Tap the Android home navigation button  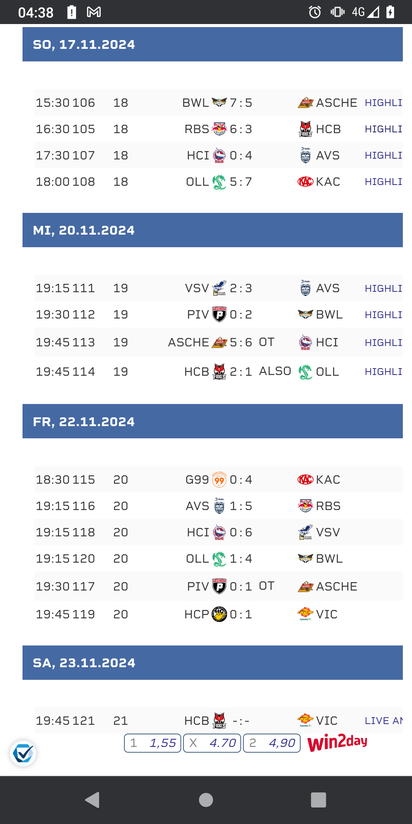(x=206, y=800)
